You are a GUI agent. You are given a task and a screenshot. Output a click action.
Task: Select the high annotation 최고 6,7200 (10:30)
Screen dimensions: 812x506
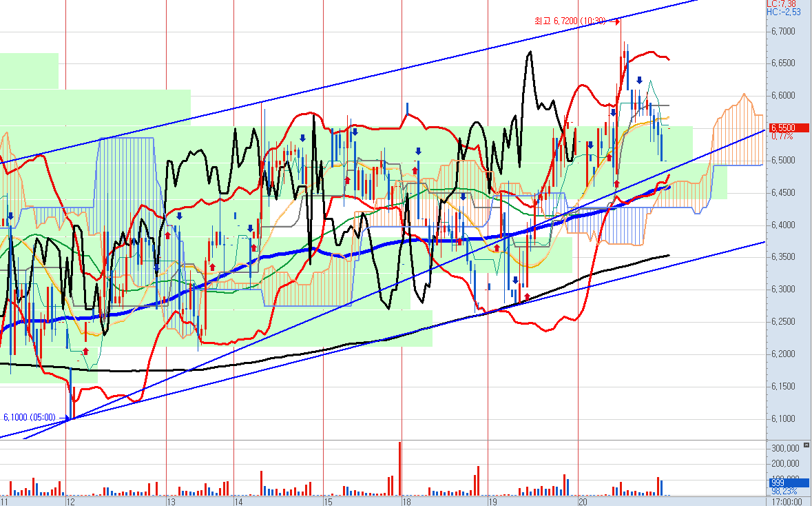(x=570, y=21)
